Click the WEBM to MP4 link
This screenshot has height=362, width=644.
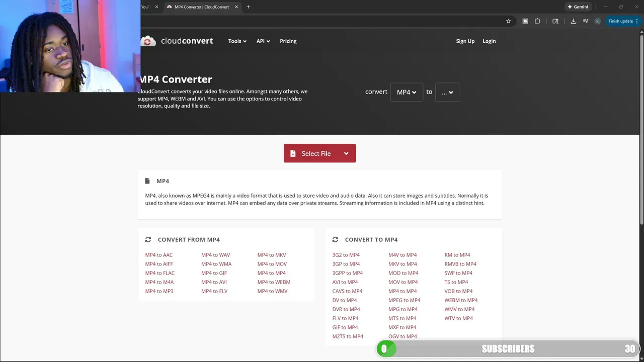pos(461,300)
